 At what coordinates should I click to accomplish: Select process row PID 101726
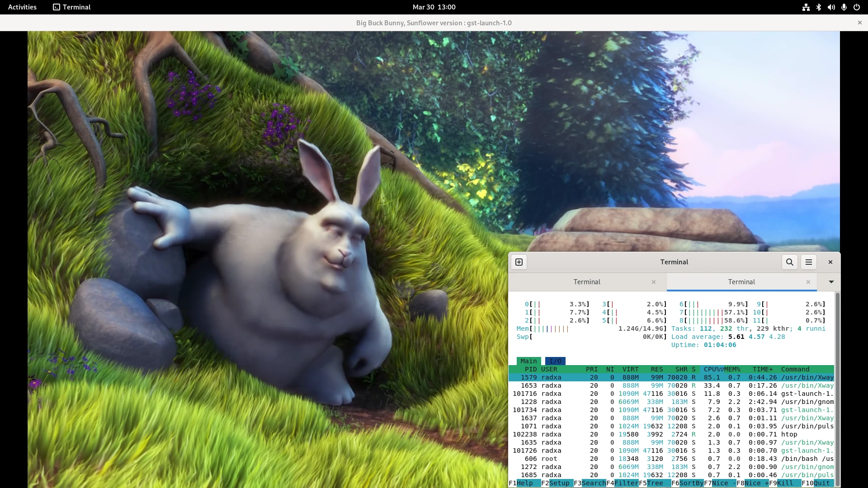pos(671,450)
